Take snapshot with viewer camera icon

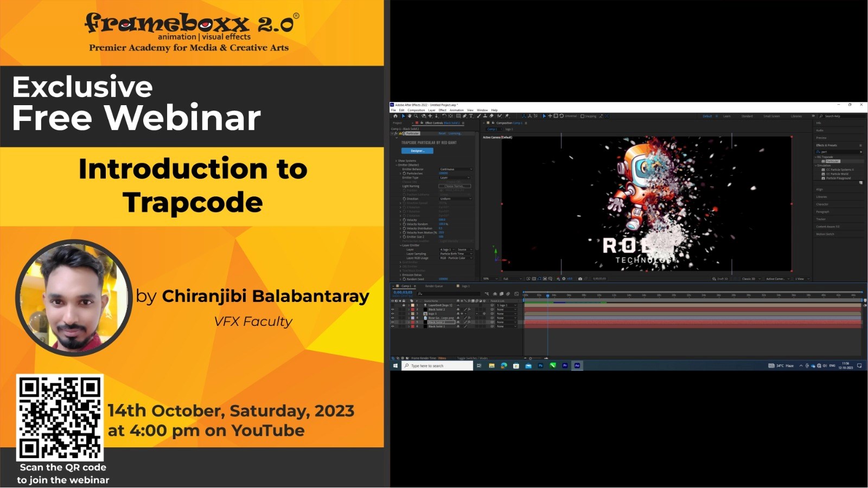[x=580, y=279]
